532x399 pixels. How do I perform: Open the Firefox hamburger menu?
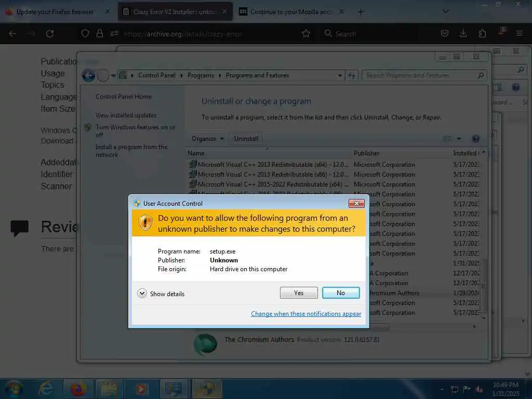(x=520, y=33)
